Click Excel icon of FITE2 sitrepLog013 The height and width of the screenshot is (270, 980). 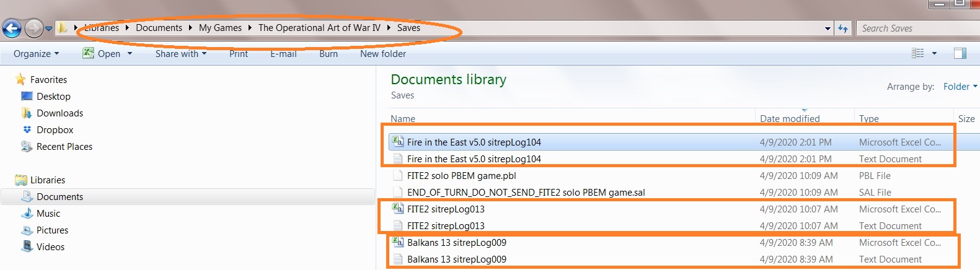click(398, 209)
